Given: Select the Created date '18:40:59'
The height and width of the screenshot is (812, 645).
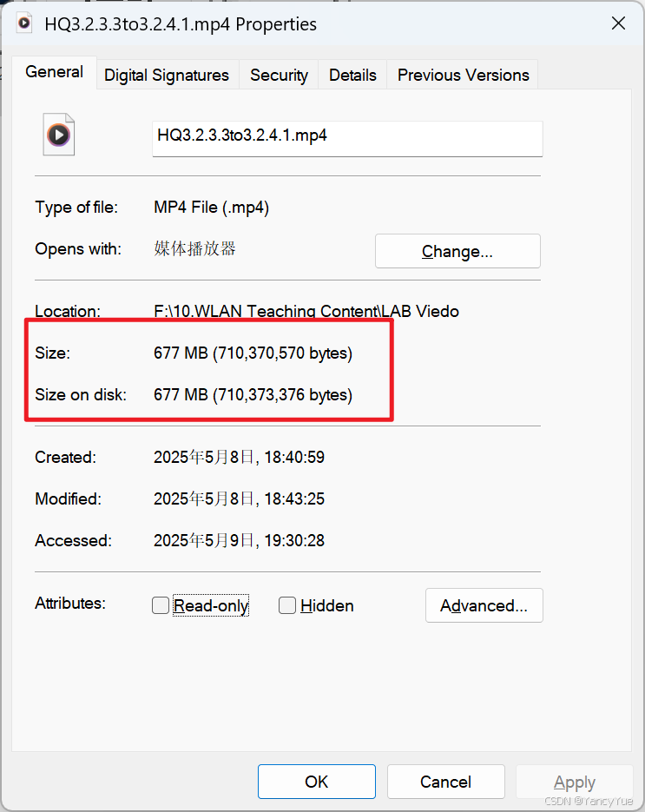Looking at the screenshot, I should (294, 458).
